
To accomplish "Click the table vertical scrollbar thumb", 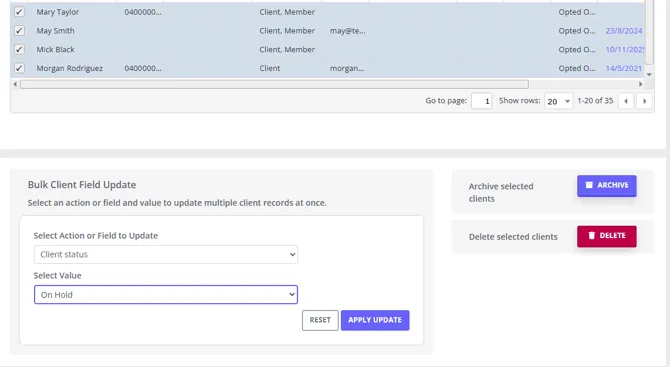I will point(649,32).
